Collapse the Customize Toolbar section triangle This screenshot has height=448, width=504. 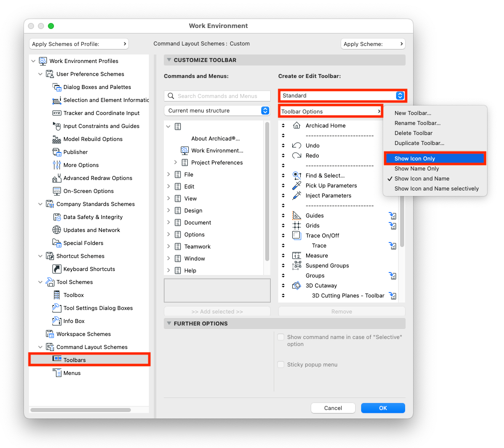pyautogui.click(x=169, y=60)
